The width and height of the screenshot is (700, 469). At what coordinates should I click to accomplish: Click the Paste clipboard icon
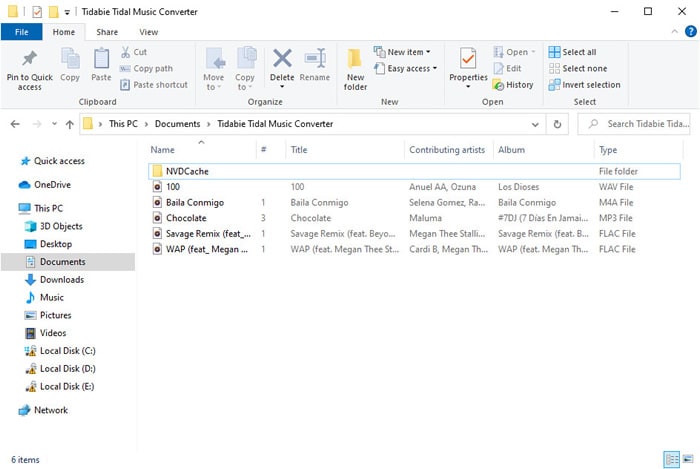tap(101, 58)
